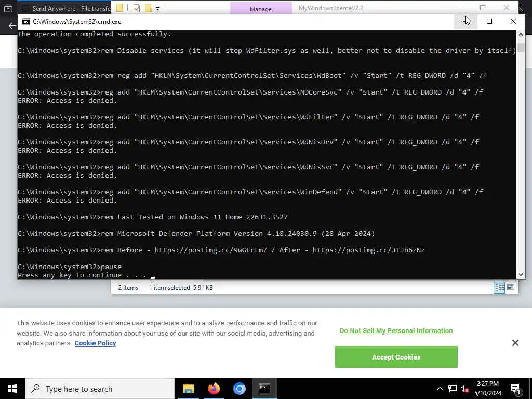
Task: Click the postimg.cc/JtJh6zNz After URL text
Action: (368, 250)
